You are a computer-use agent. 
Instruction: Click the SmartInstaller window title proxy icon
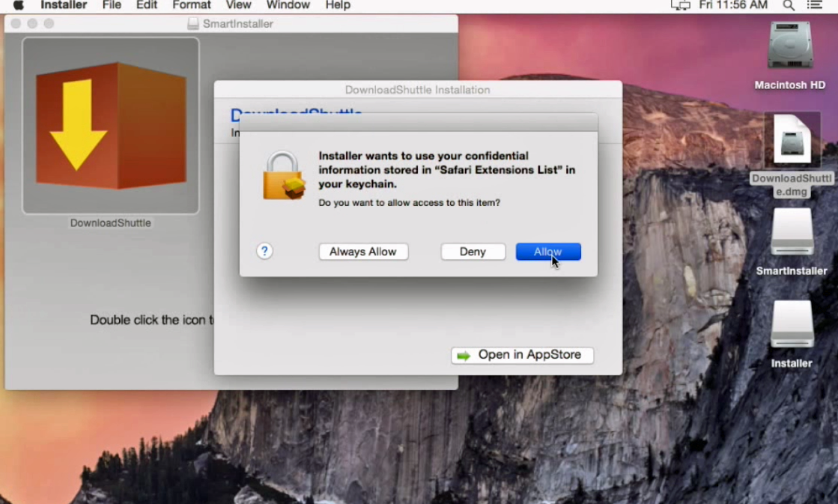tap(193, 23)
